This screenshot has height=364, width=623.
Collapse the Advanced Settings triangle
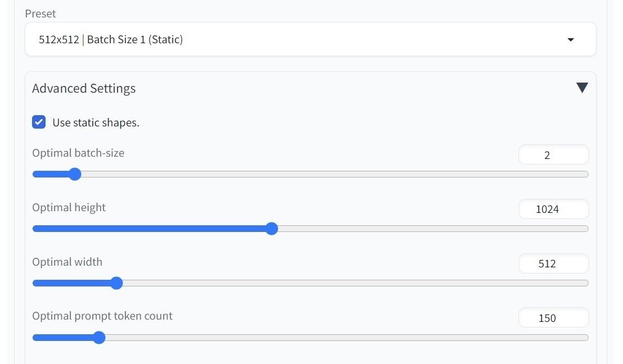582,88
